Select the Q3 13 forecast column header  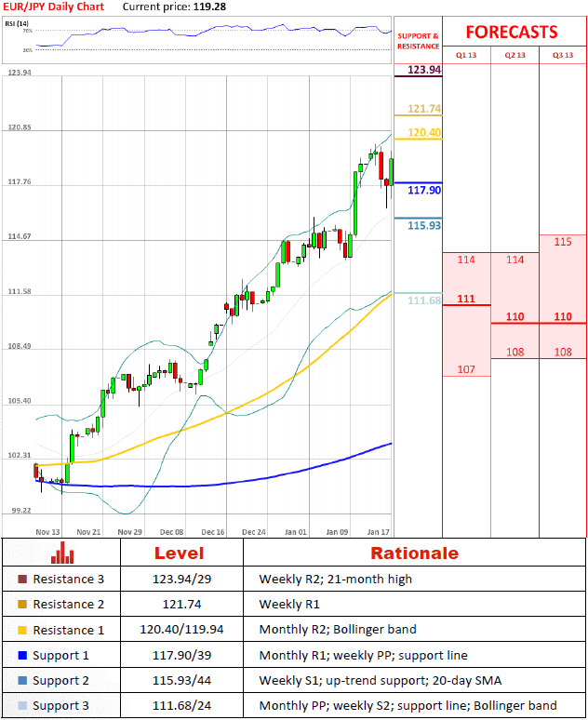coord(563,55)
